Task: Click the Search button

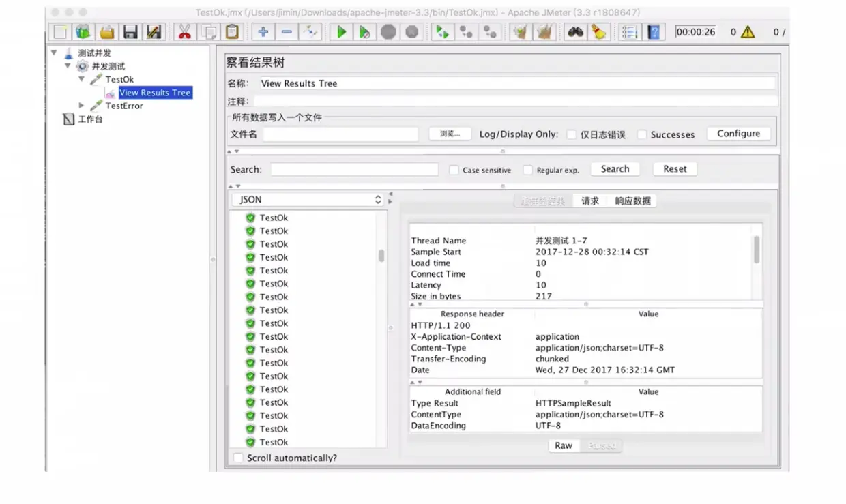Action: pos(615,169)
